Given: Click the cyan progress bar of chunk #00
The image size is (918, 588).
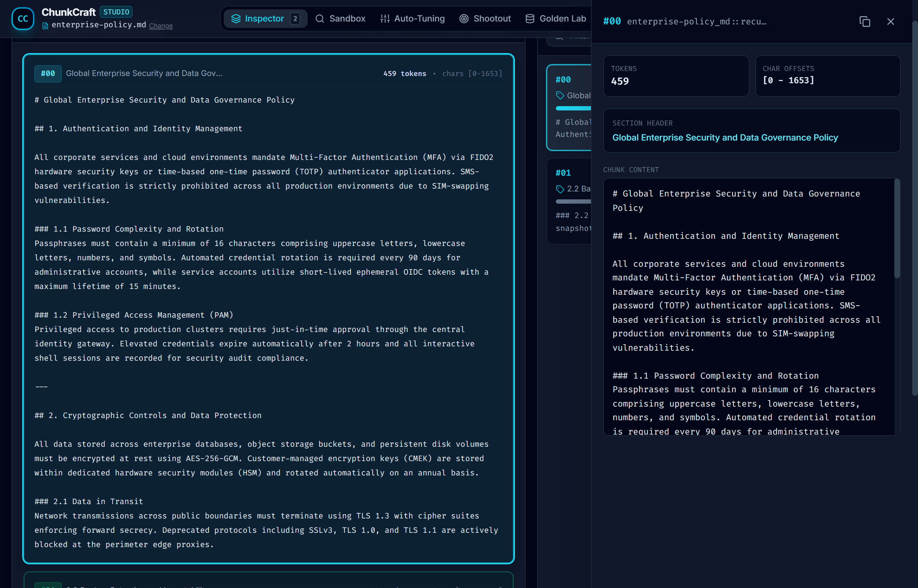Looking at the screenshot, I should tap(573, 108).
